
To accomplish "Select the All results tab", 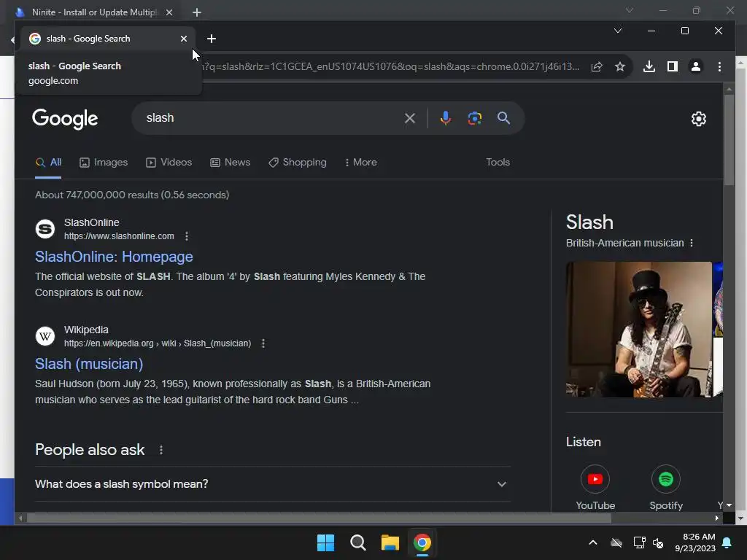I will click(48, 163).
